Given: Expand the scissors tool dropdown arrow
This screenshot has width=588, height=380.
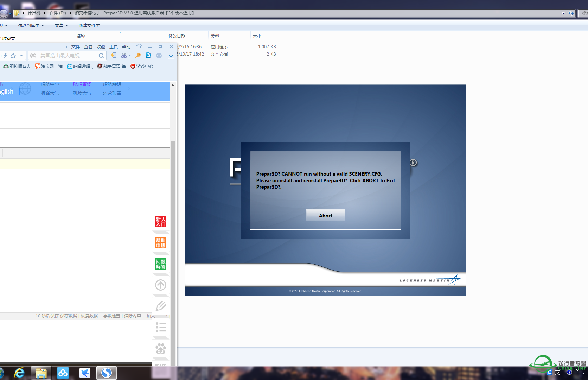Looking at the screenshot, I should (x=130, y=56).
